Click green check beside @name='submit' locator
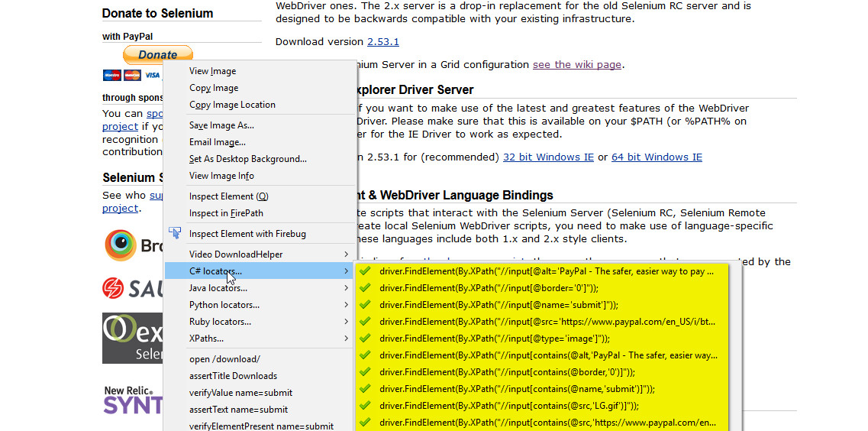Viewport: 868px width, 431px height. coord(365,305)
